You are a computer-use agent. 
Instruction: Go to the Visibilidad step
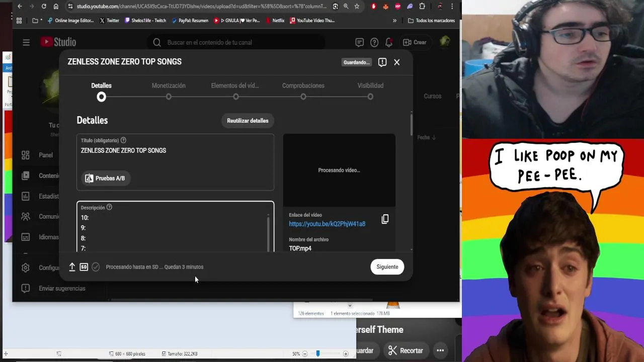[370, 90]
